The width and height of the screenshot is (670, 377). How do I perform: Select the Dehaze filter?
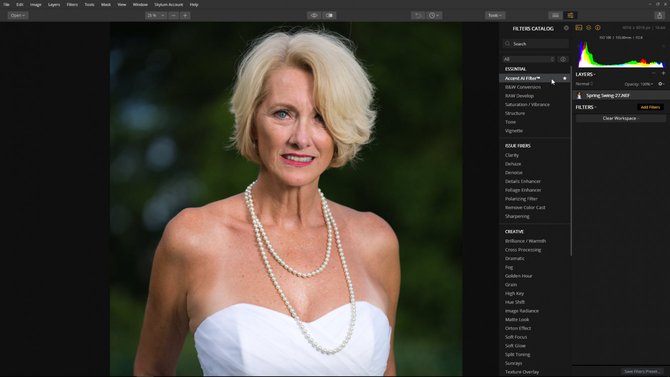coord(513,164)
